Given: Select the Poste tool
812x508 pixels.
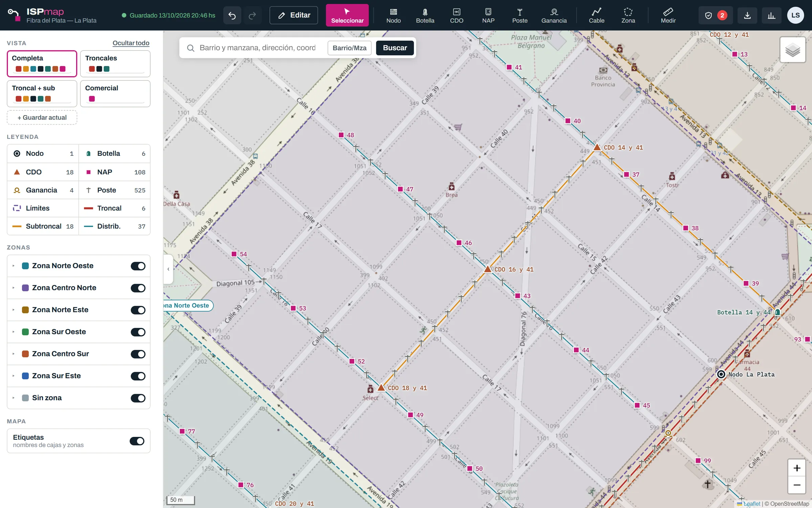Looking at the screenshot, I should tap(520, 15).
